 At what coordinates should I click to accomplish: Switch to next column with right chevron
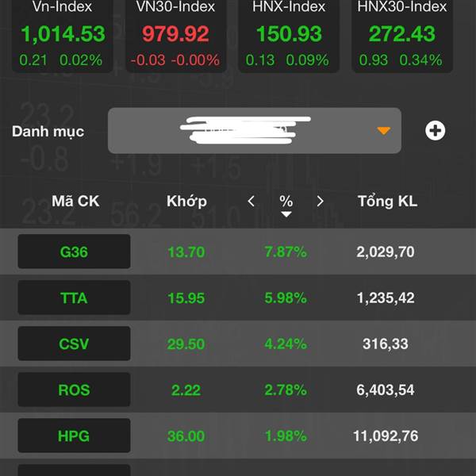321,202
